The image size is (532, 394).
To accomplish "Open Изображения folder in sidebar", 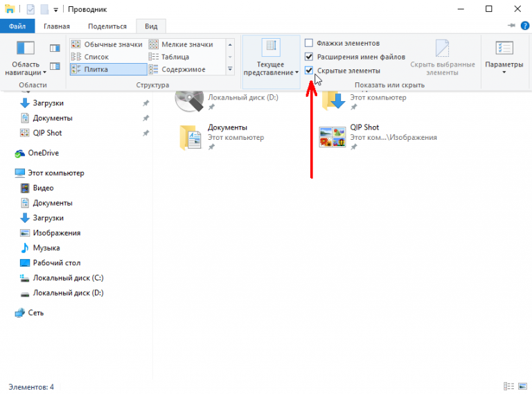I will click(x=57, y=233).
